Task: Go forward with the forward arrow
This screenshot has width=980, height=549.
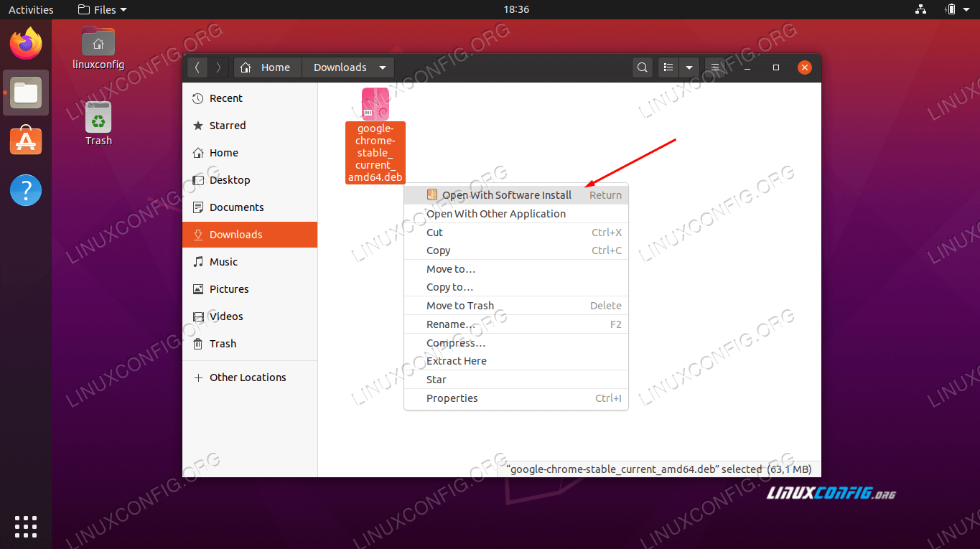Action: (218, 67)
